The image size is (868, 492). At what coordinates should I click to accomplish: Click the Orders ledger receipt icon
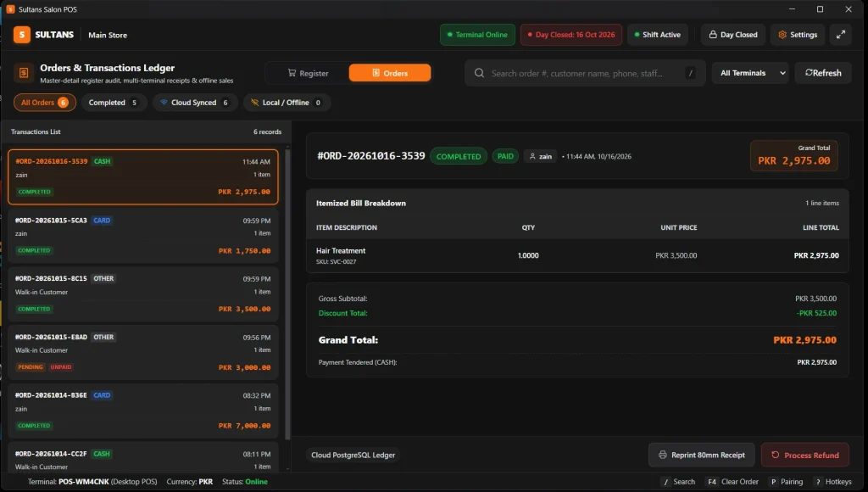23,73
